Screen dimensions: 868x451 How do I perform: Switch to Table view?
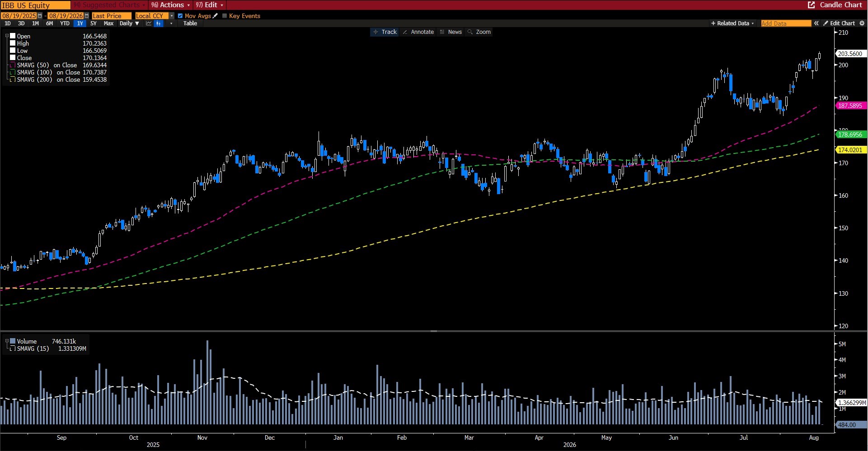click(190, 23)
